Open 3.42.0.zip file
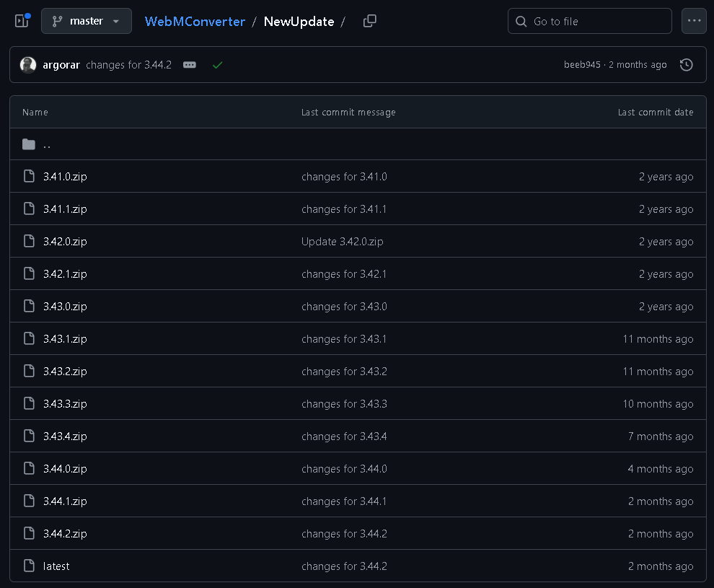 pyautogui.click(x=65, y=242)
